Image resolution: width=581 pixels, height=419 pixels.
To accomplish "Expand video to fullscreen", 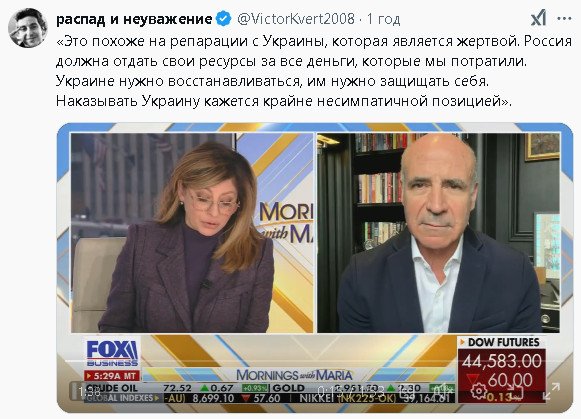I will tap(551, 391).
